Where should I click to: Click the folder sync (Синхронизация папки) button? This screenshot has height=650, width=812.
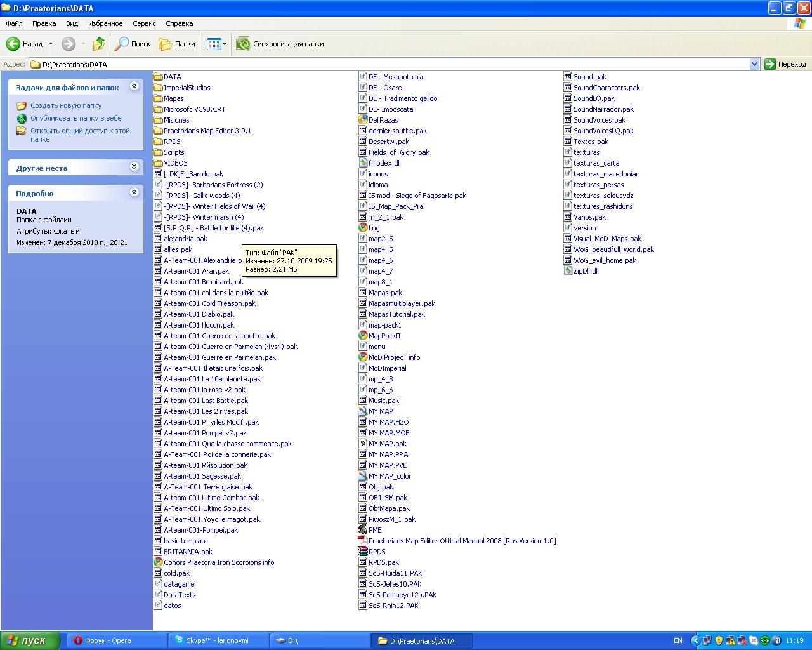click(x=280, y=44)
